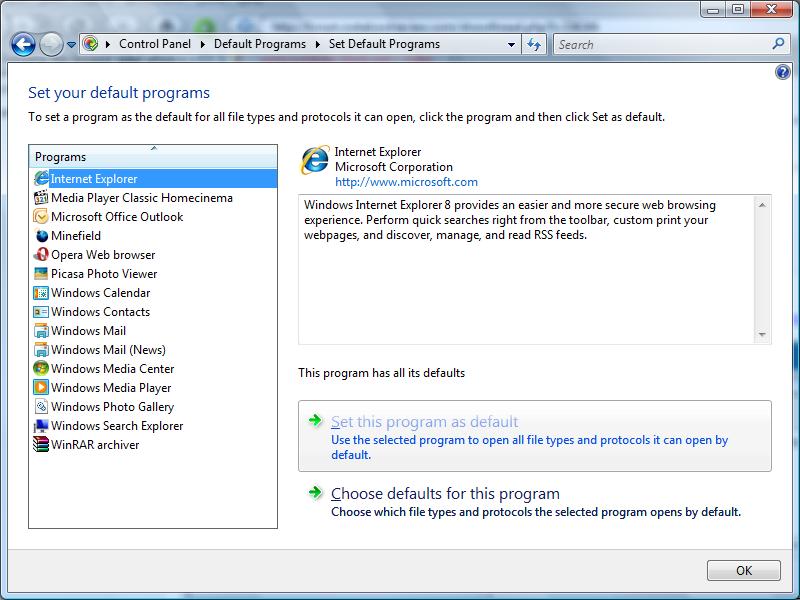Viewport: 800px width, 600px height.
Task: Click the Windows Contacts icon
Action: pyautogui.click(x=41, y=312)
